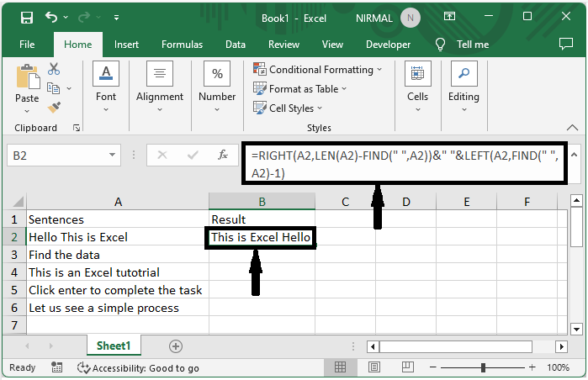Image resolution: width=588 pixels, height=380 pixels.
Task: Click the vertical scroll up arrow
Action: [576, 200]
